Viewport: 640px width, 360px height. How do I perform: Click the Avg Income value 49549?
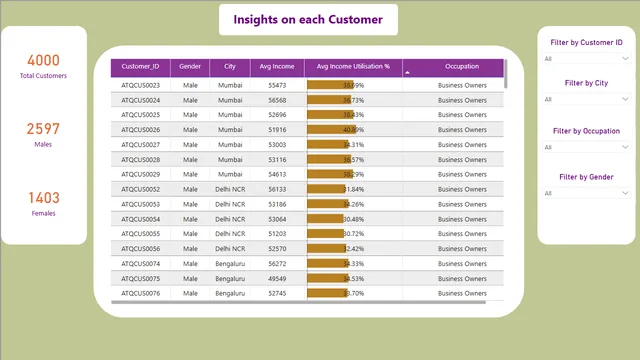click(x=277, y=279)
